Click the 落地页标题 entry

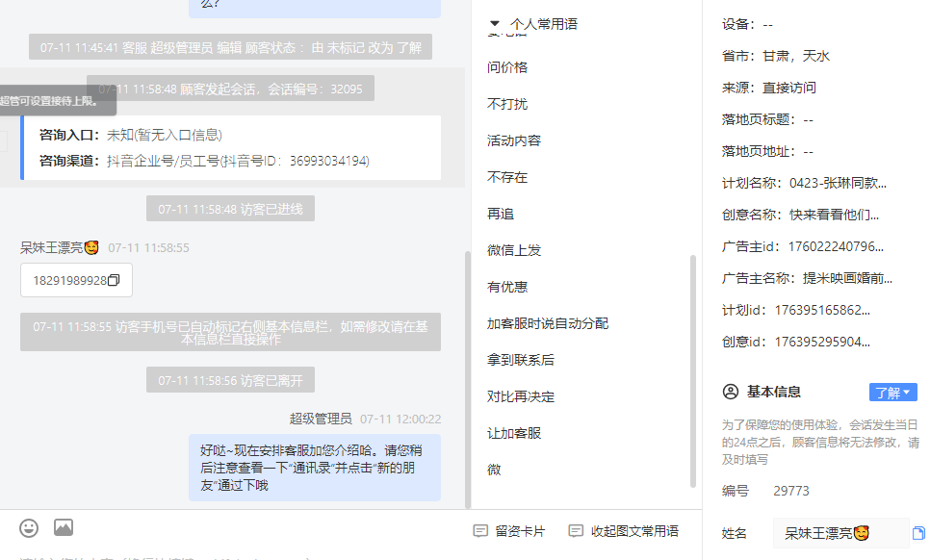[767, 119]
